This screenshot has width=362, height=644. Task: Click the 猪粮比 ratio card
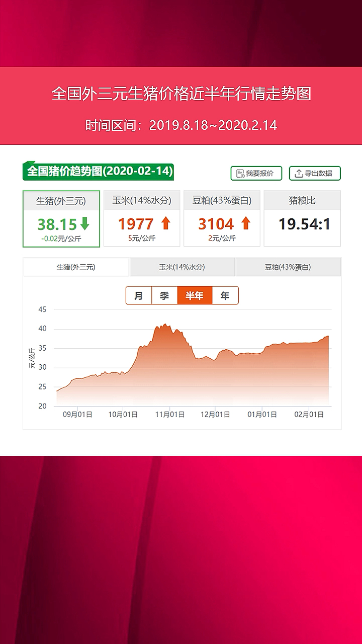point(302,218)
